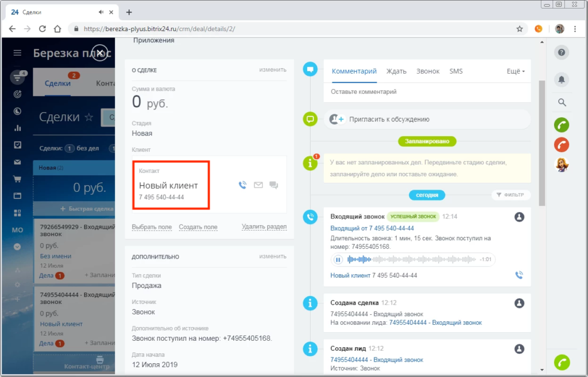Viewport: 588px width, 377px height.
Task: Click the deal panel vertical scrollbar
Action: click(x=542, y=143)
